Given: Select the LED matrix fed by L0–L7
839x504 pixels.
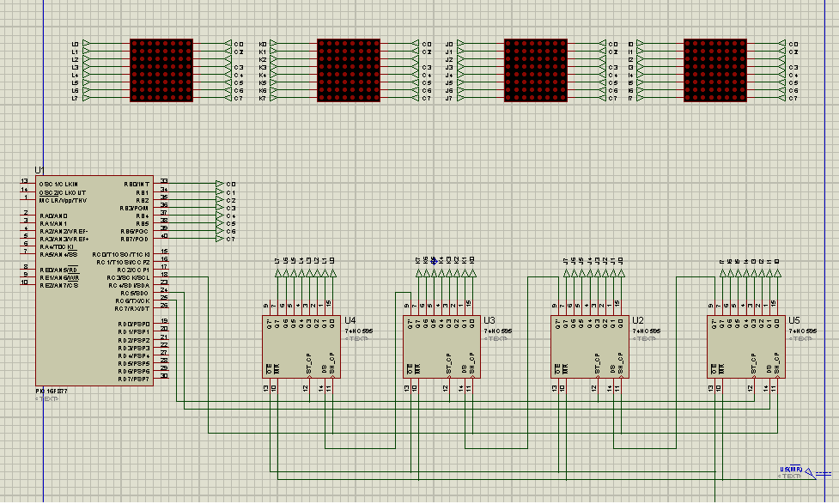Looking at the screenshot, I should point(161,70).
